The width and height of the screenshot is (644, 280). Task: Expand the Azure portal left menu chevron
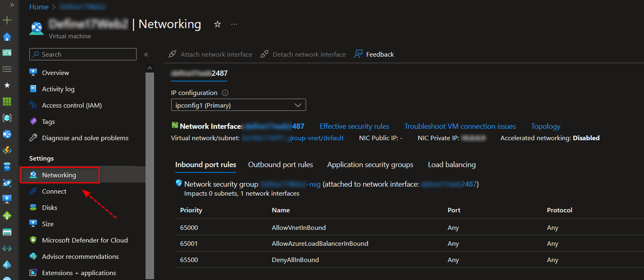pyautogui.click(x=12, y=5)
